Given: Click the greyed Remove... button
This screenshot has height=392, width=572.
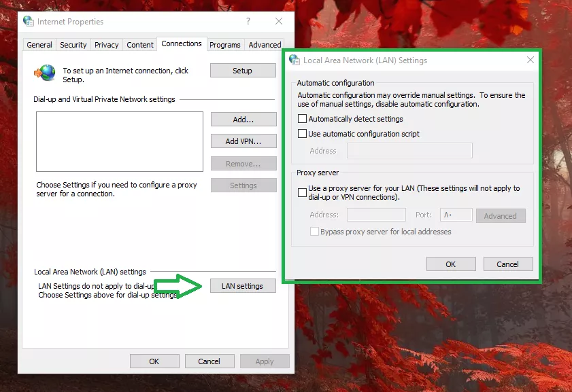Looking at the screenshot, I should click(x=243, y=164).
